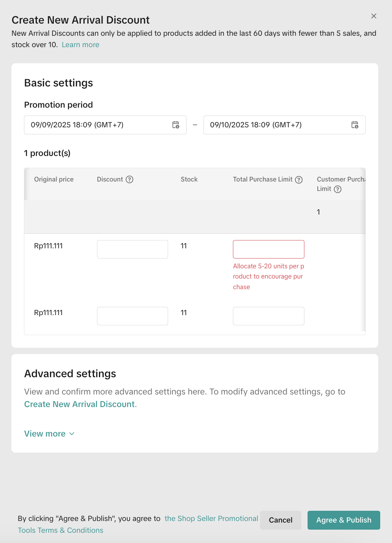Expand View more advanced settings

pos(45,434)
